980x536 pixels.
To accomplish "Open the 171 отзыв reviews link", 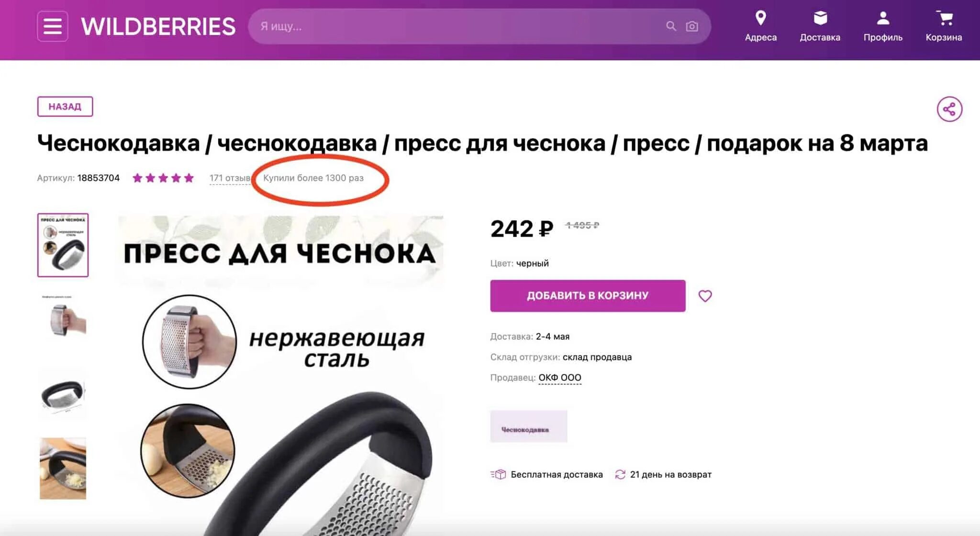I will (230, 178).
